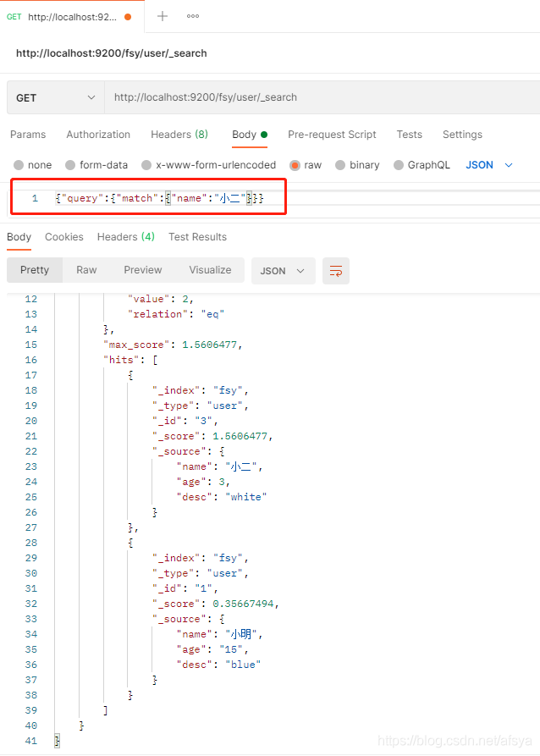Select the GET localhost request tab
The width and height of the screenshot is (540, 756).
[72, 17]
